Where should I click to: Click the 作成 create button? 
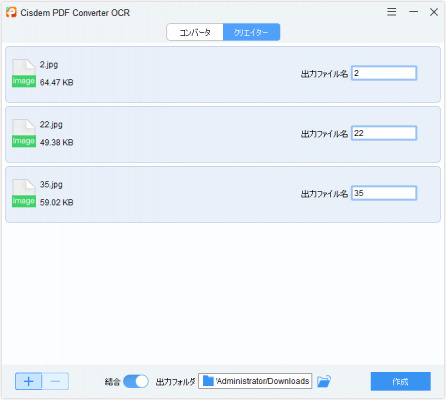click(401, 381)
